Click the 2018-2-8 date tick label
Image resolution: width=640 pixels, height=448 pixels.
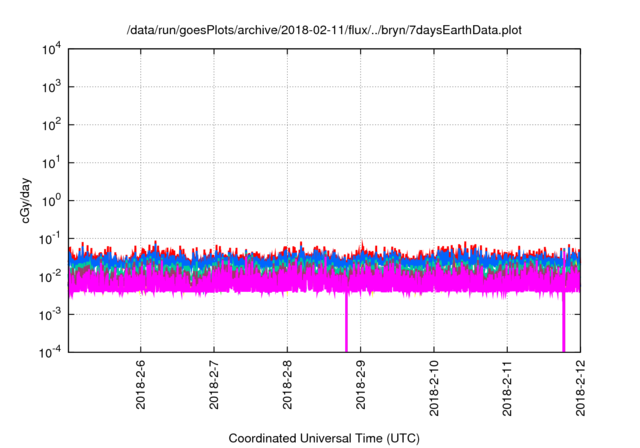point(287,384)
